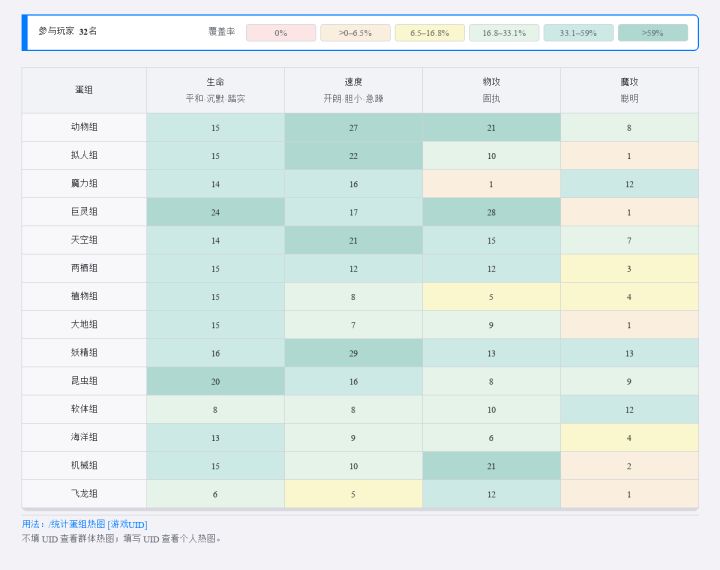The height and width of the screenshot is (570, 720).
Task: Click the 大地组 row label
Action: [84, 325]
